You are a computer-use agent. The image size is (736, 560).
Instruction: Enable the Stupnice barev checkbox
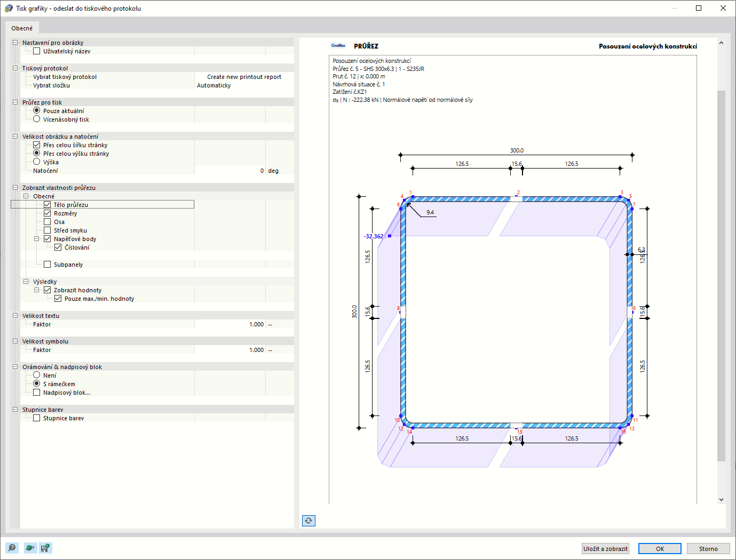tap(37, 418)
